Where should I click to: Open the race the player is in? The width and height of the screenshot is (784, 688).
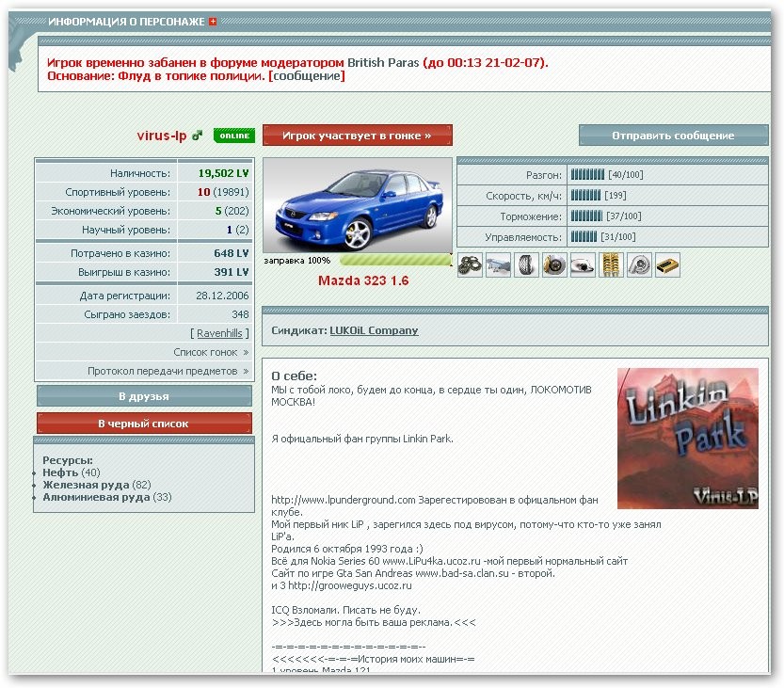[x=358, y=136]
